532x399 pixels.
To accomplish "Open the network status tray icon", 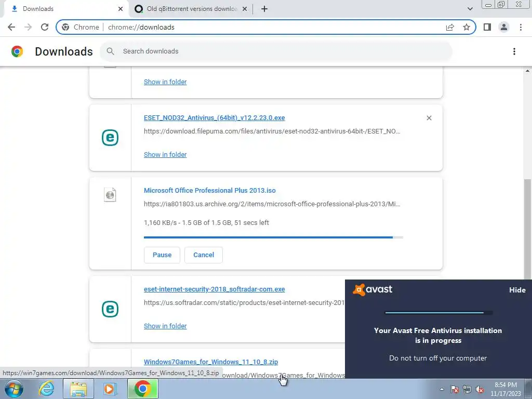I will point(467,390).
